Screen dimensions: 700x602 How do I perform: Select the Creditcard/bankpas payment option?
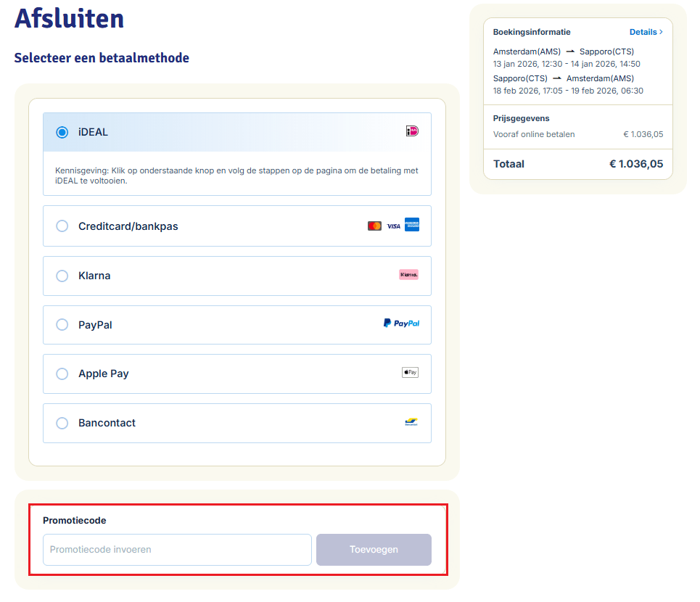pyautogui.click(x=62, y=225)
